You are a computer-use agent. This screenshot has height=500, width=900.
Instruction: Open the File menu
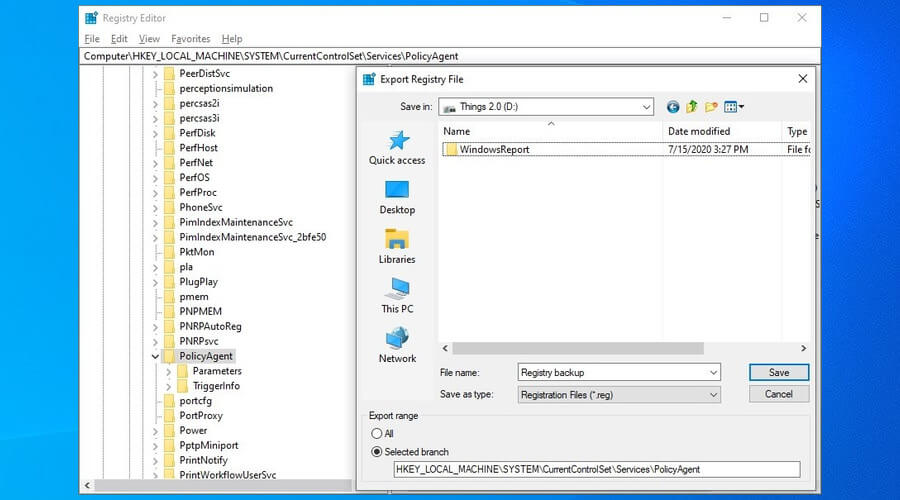click(x=92, y=38)
